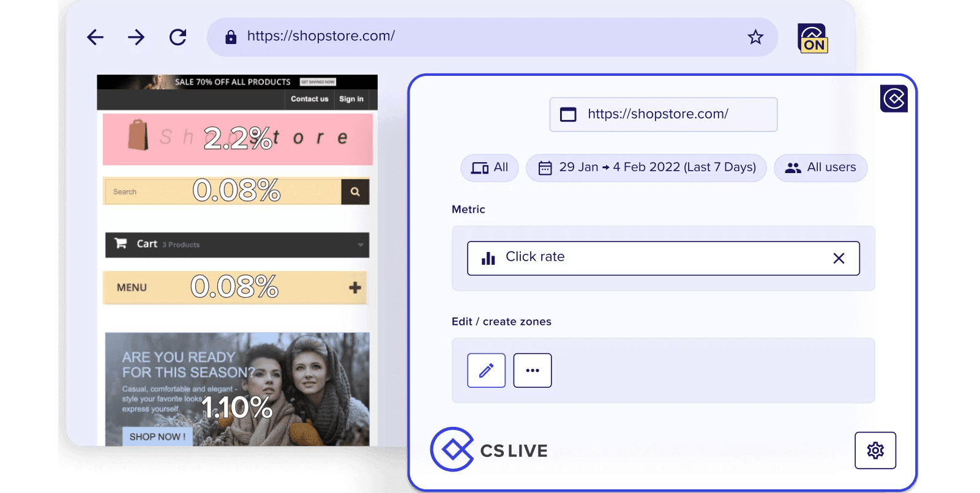Click the Contentsquare logo in panel corner

point(894,98)
